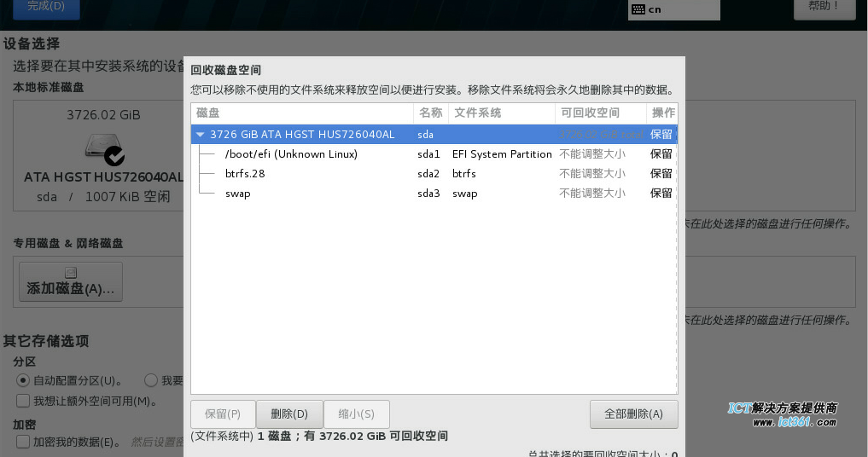Screen dimensions: 868x457
Task: Click the 文件系统 column header
Action: pos(502,113)
